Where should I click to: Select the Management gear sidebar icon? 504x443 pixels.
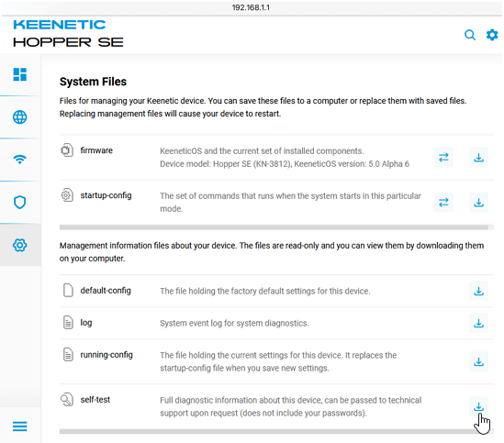point(19,245)
